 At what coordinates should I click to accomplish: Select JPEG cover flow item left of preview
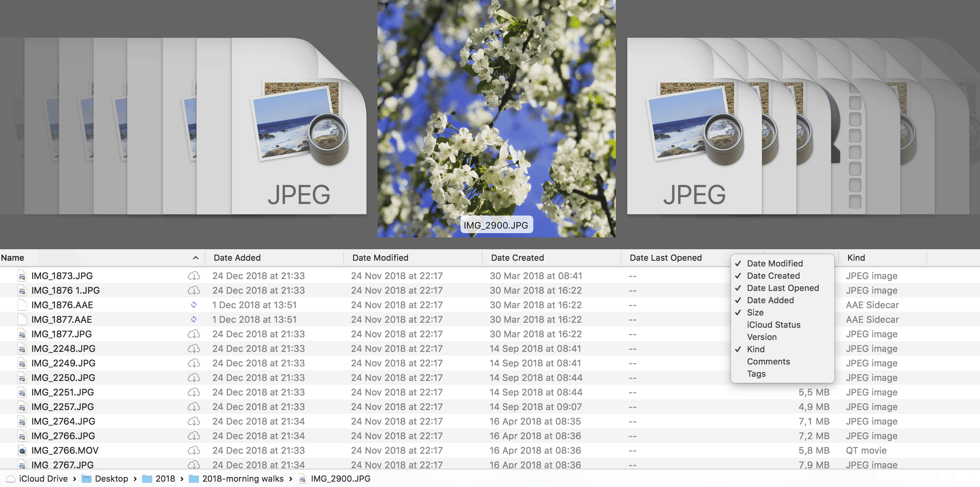point(299,126)
